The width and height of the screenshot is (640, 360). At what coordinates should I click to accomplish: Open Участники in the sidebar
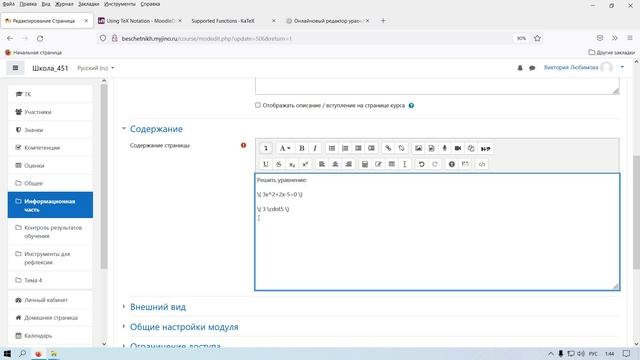pyautogui.click(x=50, y=112)
